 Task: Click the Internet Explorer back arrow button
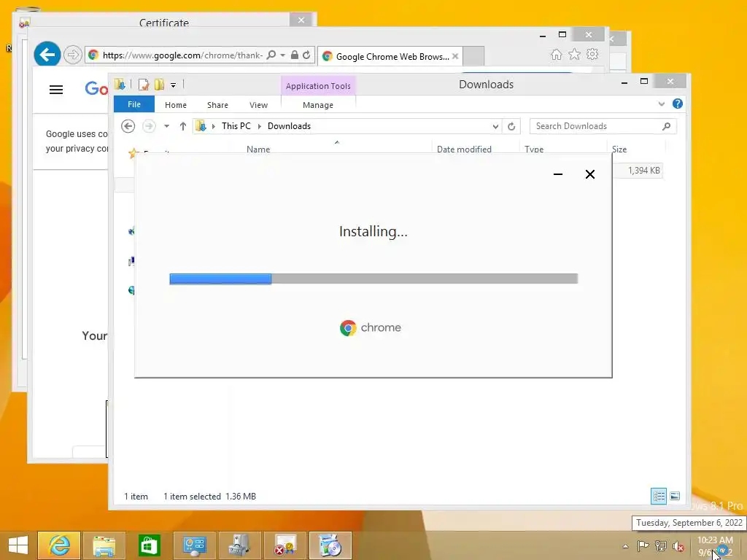click(x=47, y=55)
